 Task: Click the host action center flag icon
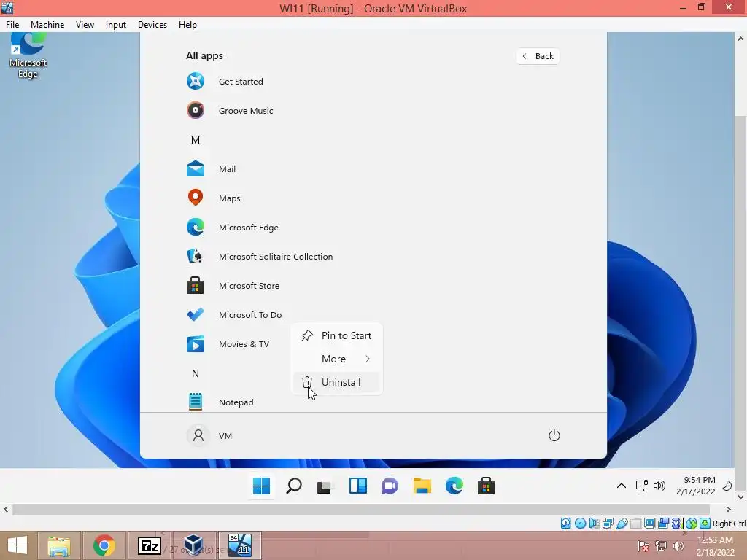coord(643,546)
